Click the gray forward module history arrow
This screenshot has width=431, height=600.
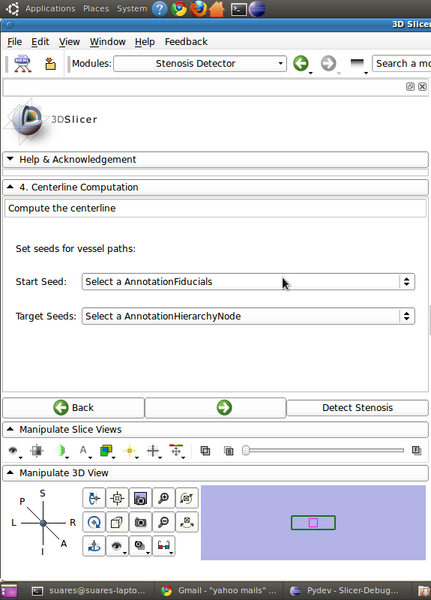(328, 63)
